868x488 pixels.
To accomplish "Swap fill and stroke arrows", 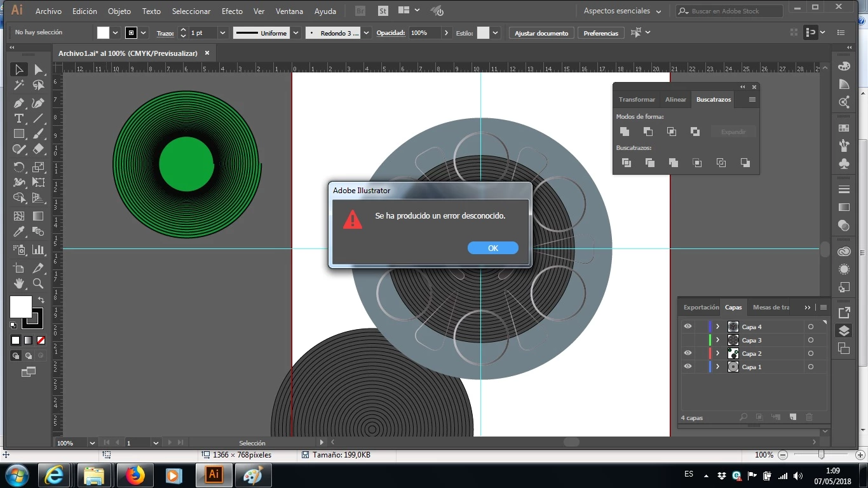I will pyautogui.click(x=41, y=300).
